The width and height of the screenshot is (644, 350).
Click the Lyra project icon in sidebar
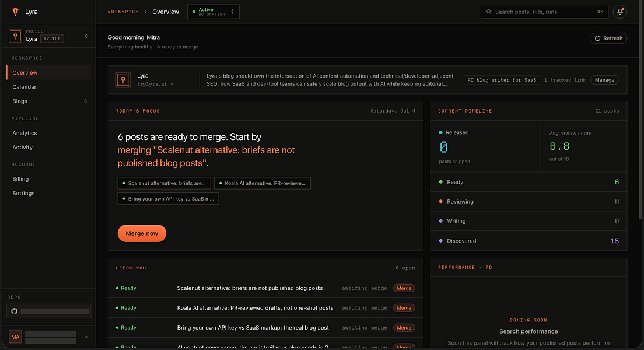point(15,36)
